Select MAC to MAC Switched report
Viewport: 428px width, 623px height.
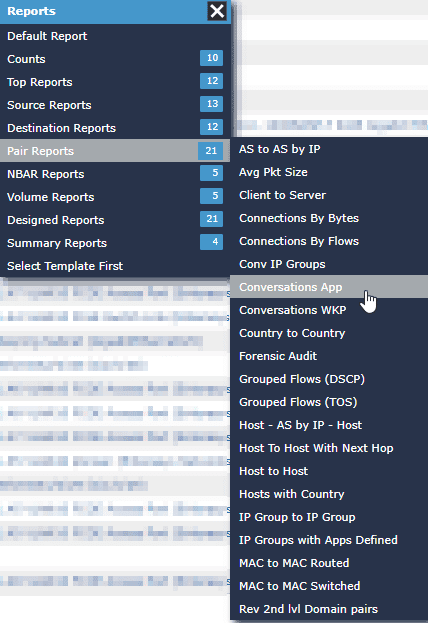click(329, 586)
